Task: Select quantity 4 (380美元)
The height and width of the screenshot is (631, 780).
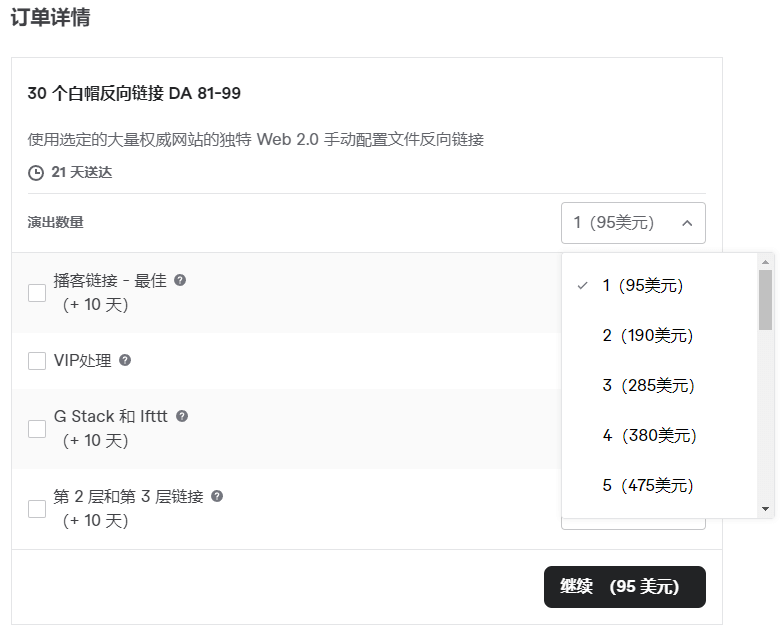Action: coord(660,435)
